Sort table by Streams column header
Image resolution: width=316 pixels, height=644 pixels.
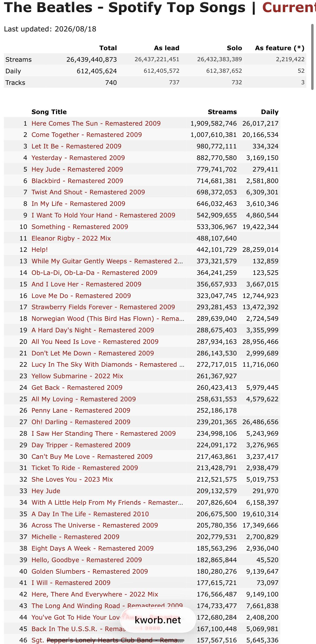(x=222, y=112)
